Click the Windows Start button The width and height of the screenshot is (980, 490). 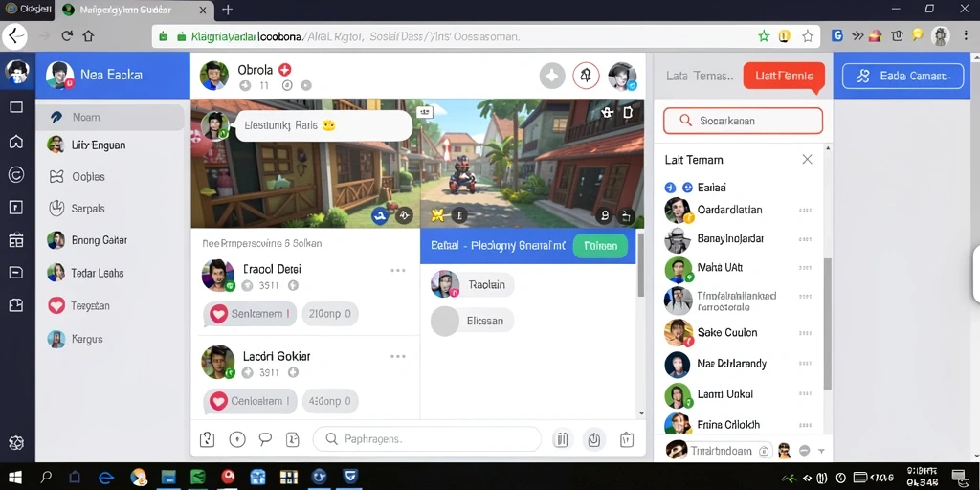pos(15,478)
